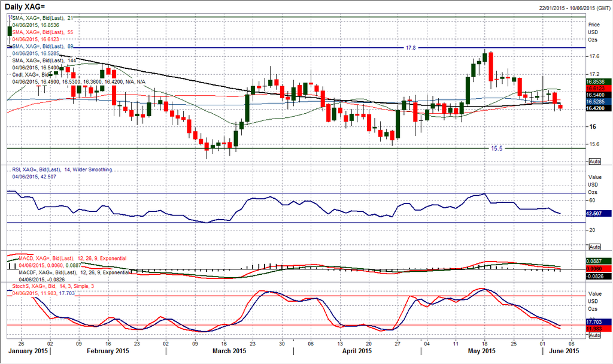Select the 'Cndl, XAG=, Bid' candle legend

point(31,75)
